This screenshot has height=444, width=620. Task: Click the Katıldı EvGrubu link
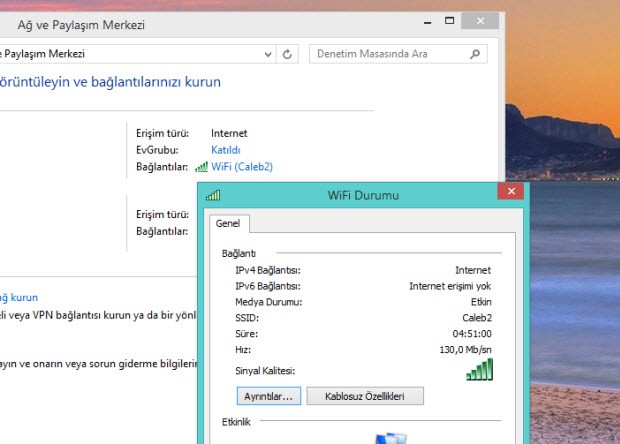pos(226,150)
